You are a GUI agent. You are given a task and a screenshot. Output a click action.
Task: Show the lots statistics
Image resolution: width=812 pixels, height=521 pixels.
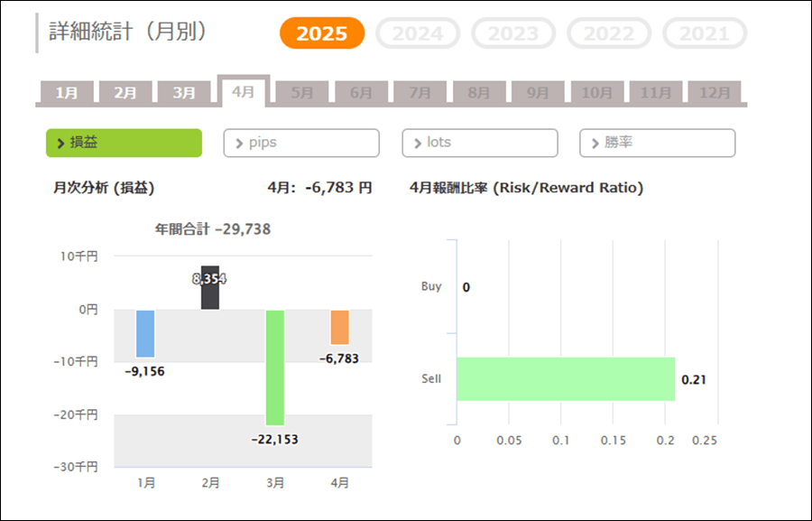click(x=480, y=143)
